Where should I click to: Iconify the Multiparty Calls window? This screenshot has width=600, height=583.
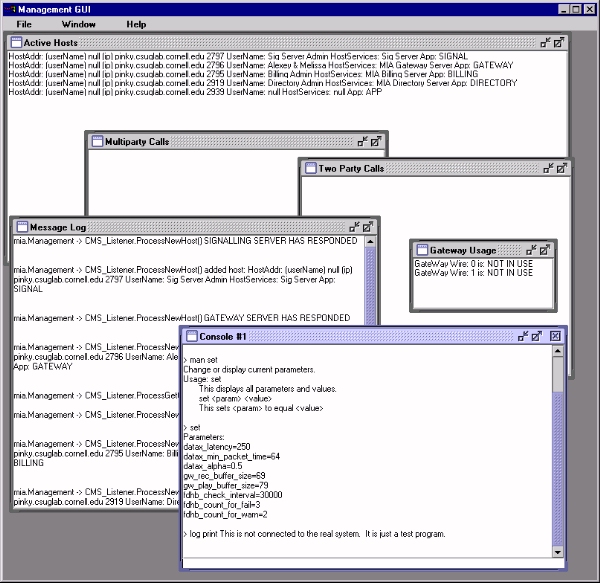click(x=362, y=142)
